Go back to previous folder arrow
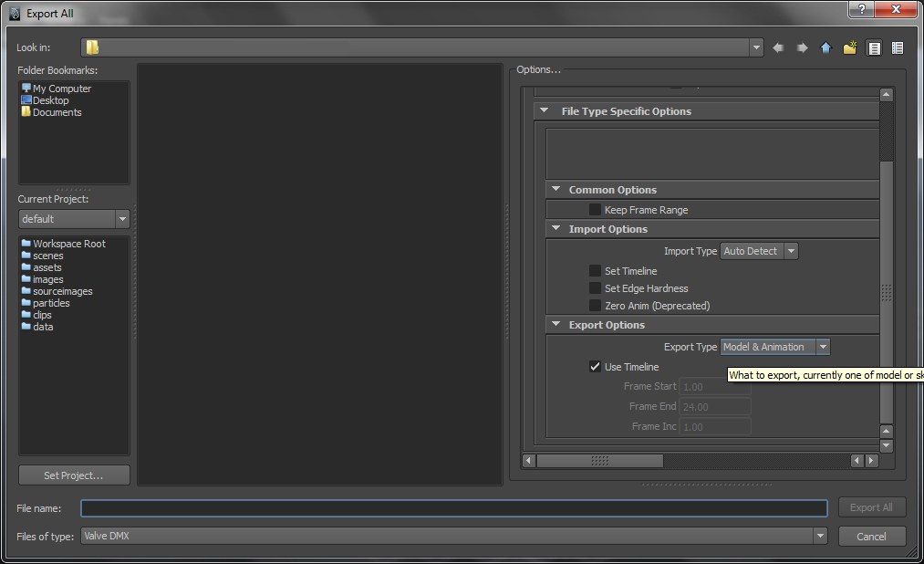 (x=778, y=47)
